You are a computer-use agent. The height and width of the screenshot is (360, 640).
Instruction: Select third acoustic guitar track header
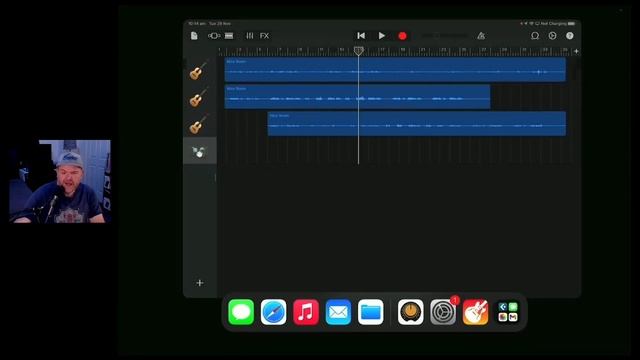point(200,124)
